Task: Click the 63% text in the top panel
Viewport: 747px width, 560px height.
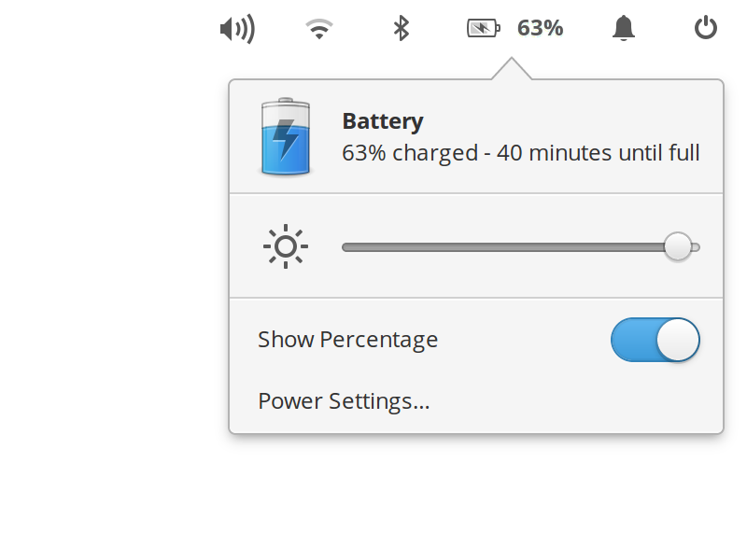Action: [x=541, y=28]
